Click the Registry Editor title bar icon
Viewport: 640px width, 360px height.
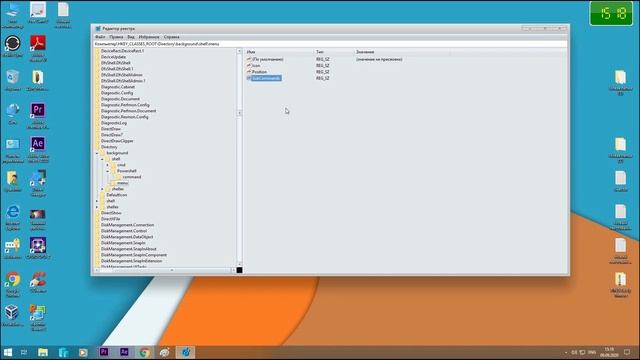[x=98, y=29]
